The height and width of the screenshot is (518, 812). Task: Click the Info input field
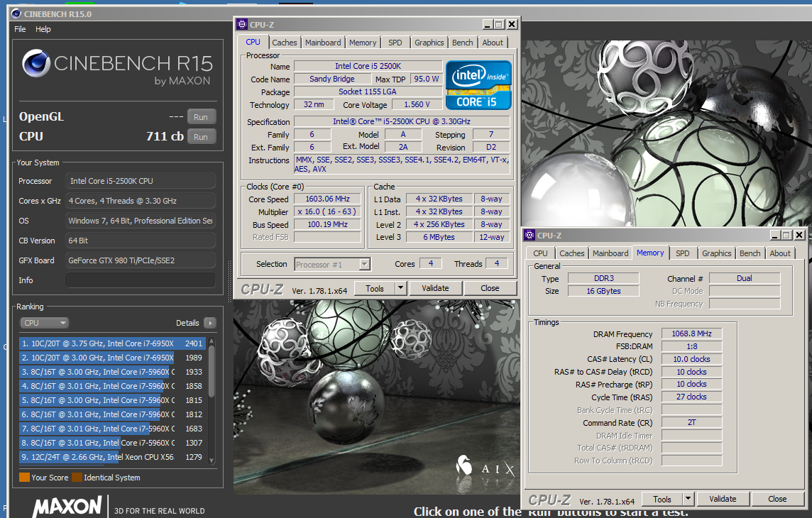tap(141, 280)
